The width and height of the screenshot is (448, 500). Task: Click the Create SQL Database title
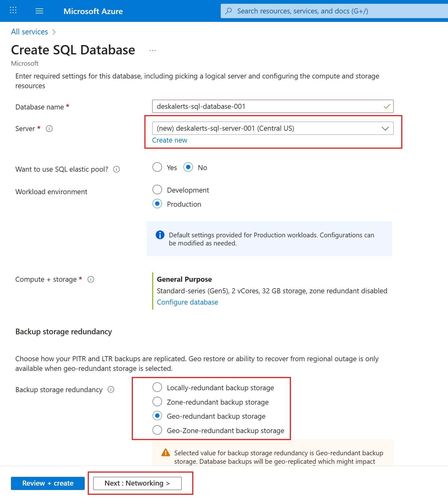(x=73, y=50)
